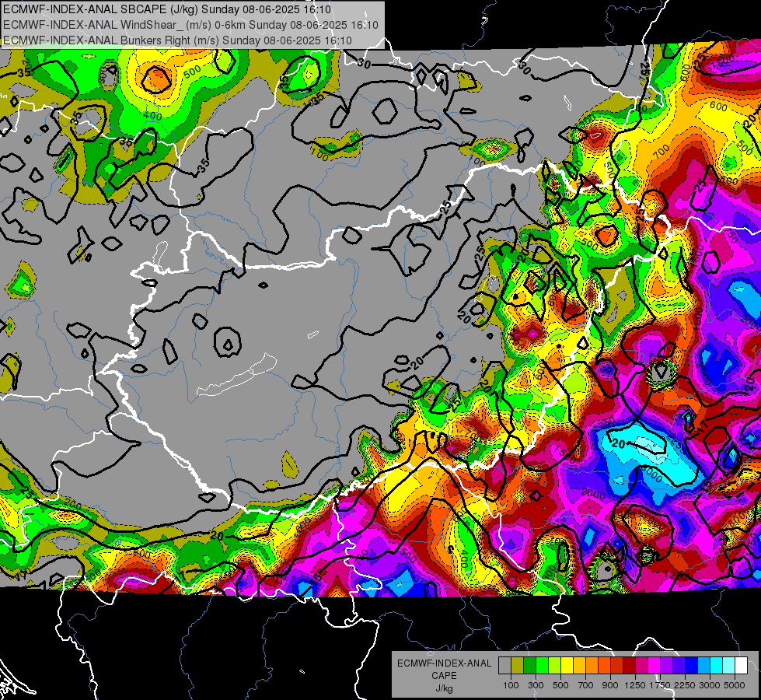Viewport: 761px width, 700px height.
Task: Click the 100 legend tick value
Action: tap(511, 685)
